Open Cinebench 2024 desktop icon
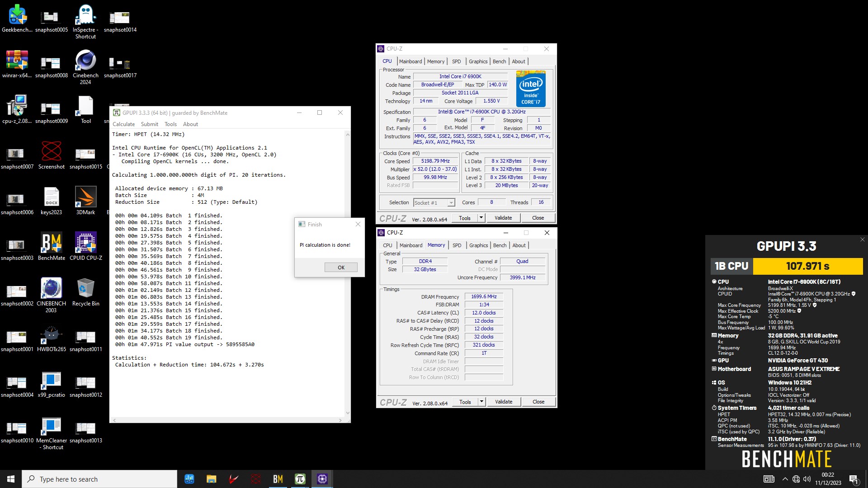Viewport: 868px width, 488px height. coord(85,67)
